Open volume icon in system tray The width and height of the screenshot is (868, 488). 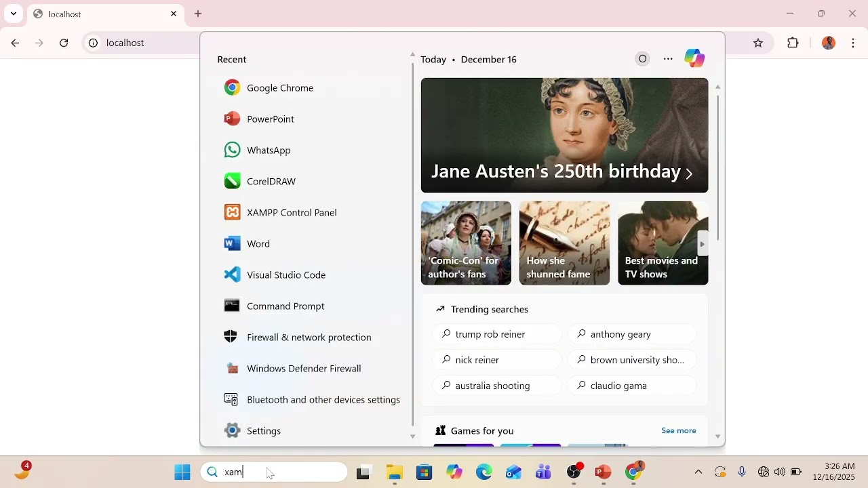coord(779,472)
